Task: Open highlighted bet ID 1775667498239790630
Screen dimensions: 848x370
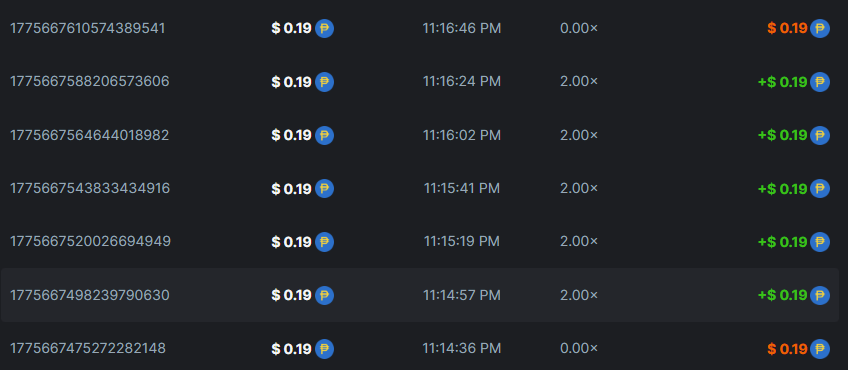Action: [x=90, y=295]
